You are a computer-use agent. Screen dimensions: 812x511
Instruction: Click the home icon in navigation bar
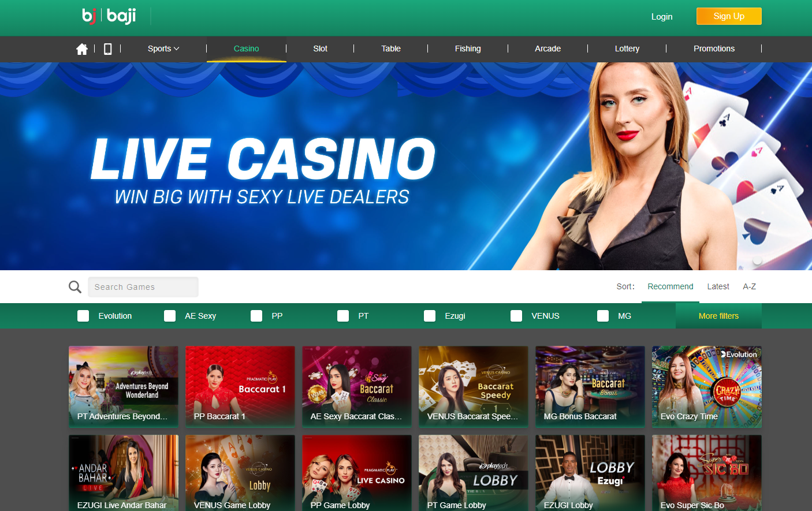point(82,49)
